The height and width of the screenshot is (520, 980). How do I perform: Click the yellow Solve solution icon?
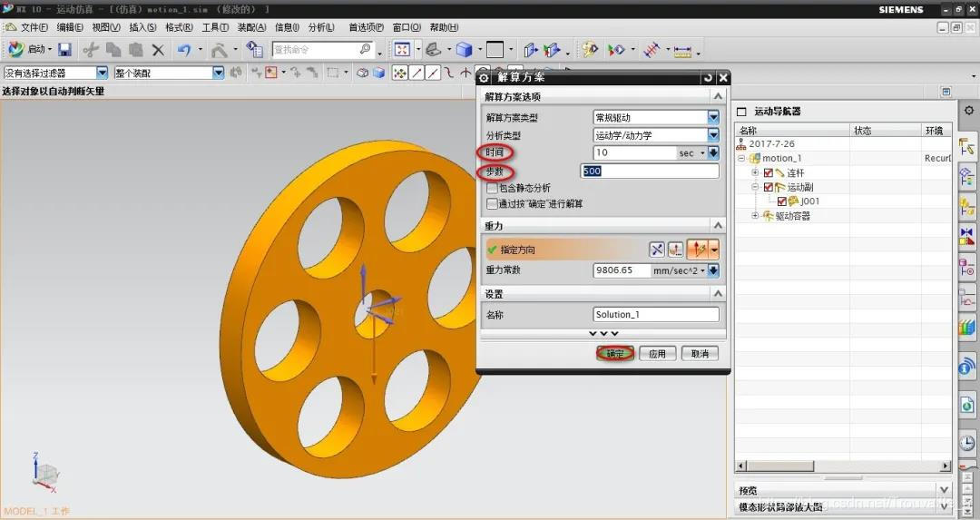(x=590, y=49)
